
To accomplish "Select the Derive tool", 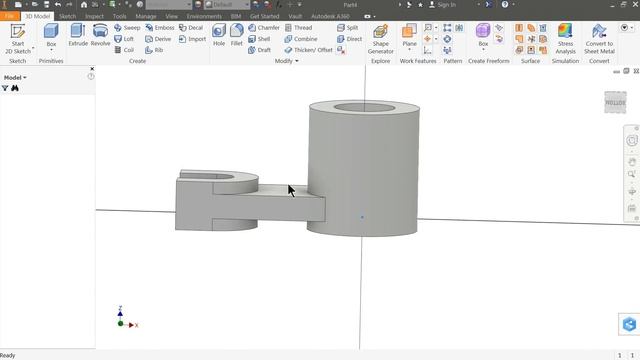I will 158,39.
